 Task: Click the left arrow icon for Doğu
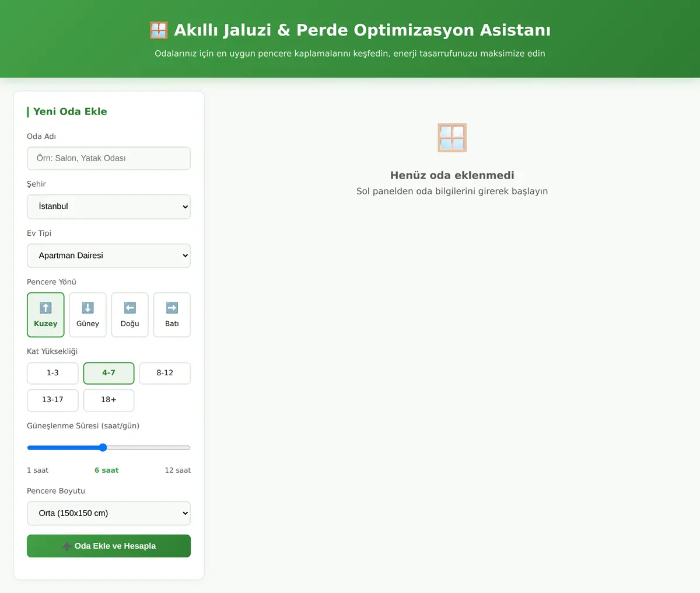(129, 308)
